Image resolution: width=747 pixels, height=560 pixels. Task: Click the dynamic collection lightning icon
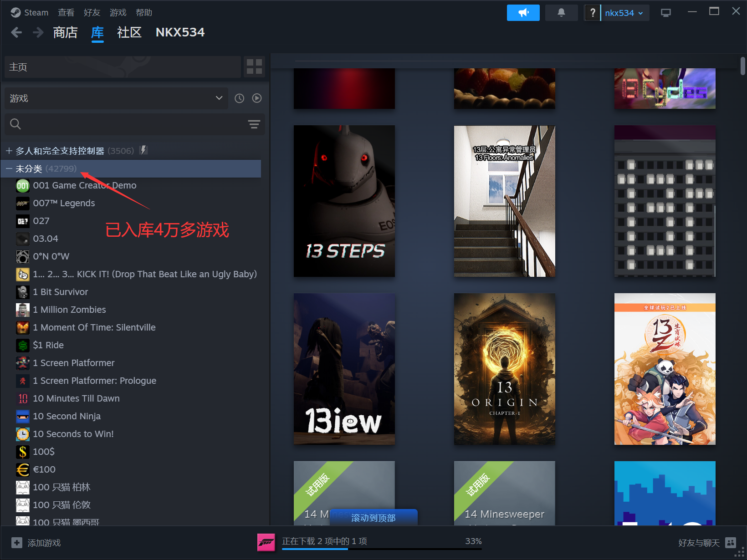(x=143, y=150)
